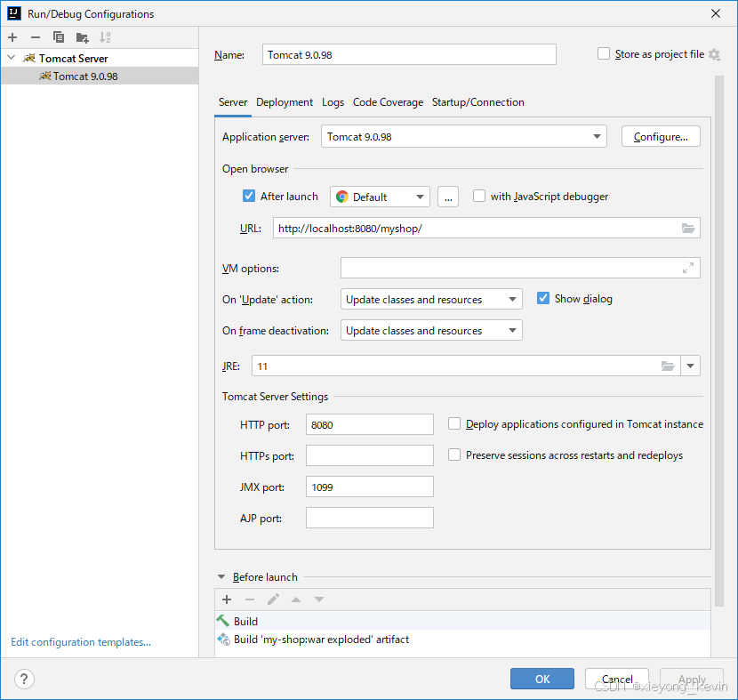This screenshot has width=738, height=700.
Task: Collapse the Before launch section
Action: click(221, 576)
